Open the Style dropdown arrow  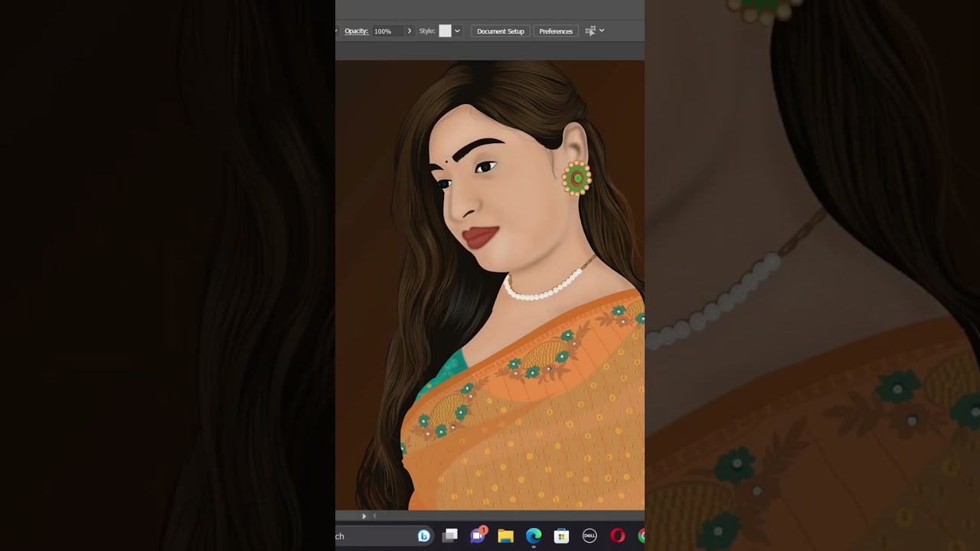[x=457, y=31]
